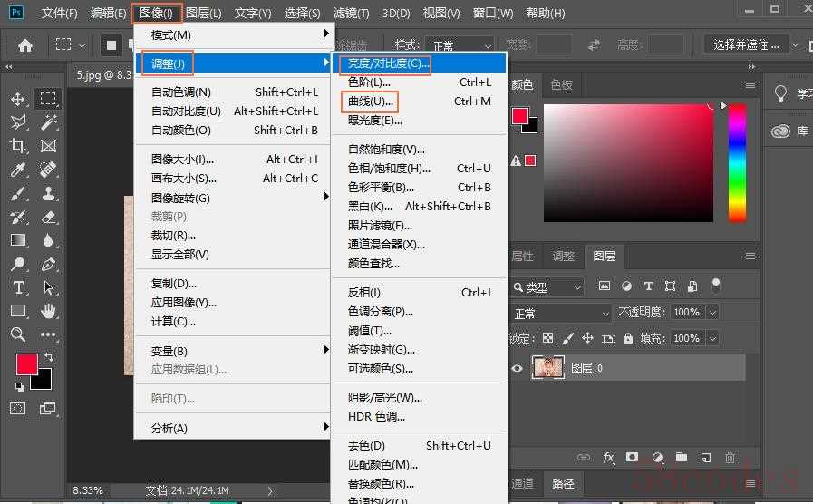Select the Blur tool
Image resolution: width=813 pixels, height=504 pixels.
tap(48, 240)
